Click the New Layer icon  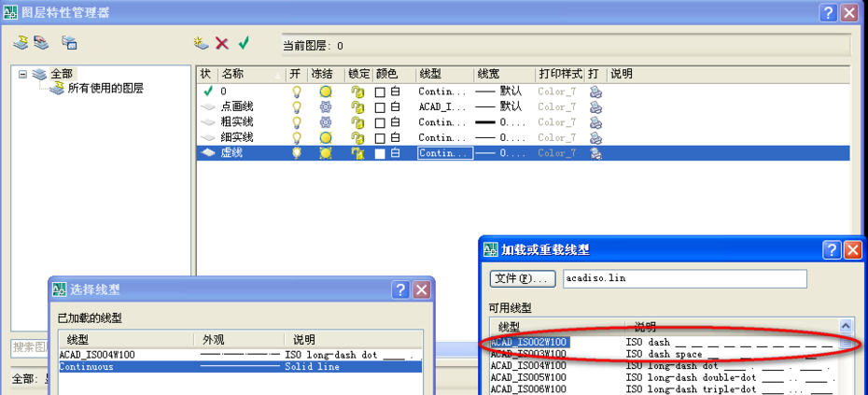(201, 43)
